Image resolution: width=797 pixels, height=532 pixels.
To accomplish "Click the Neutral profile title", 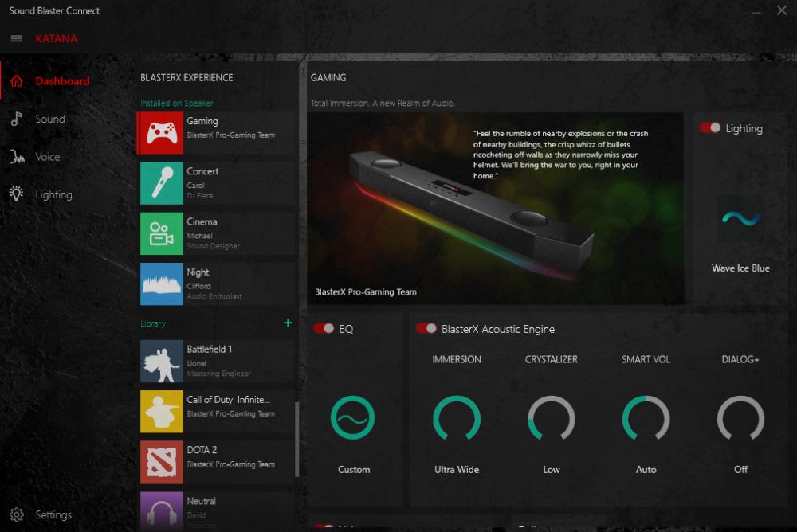I will coord(202,501).
